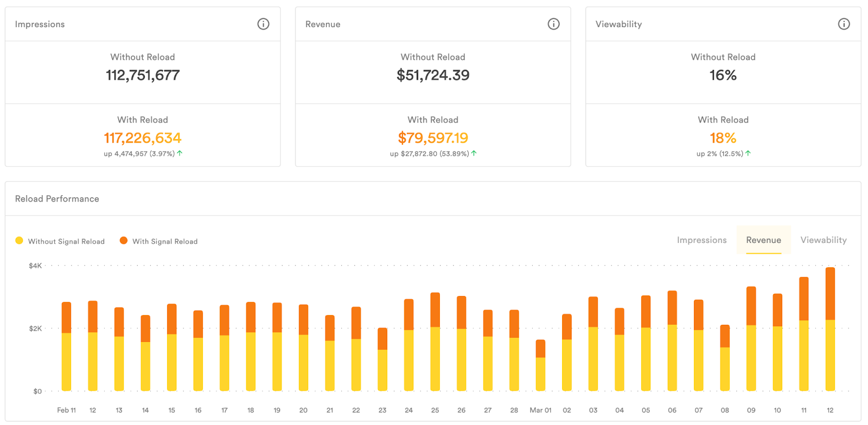Click green up arrow beside revenue increase
This screenshot has height=425, width=868.
pyautogui.click(x=474, y=153)
